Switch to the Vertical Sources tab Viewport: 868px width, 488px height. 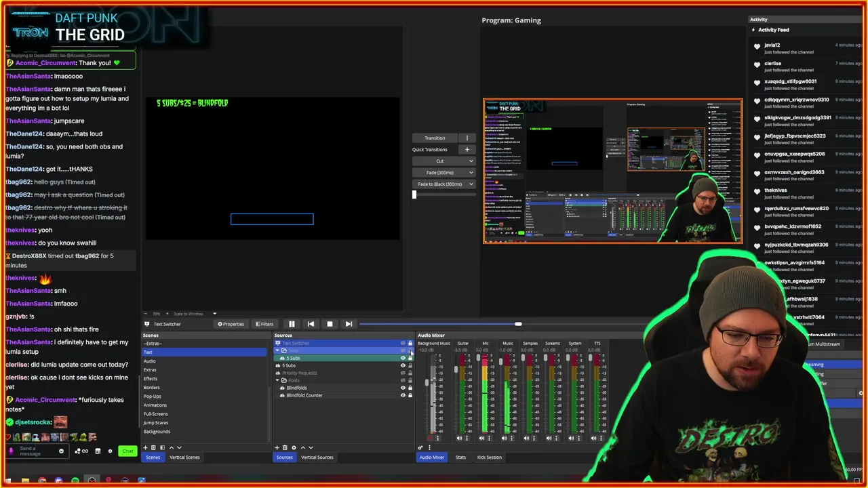317,457
